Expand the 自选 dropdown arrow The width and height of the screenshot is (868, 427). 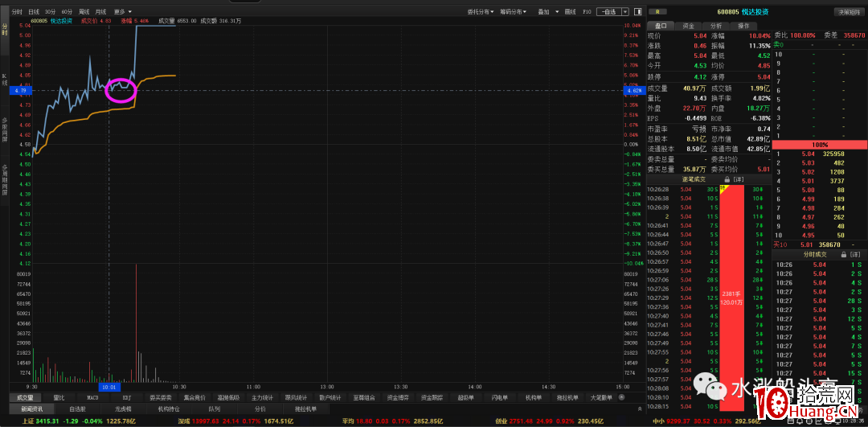[625, 11]
